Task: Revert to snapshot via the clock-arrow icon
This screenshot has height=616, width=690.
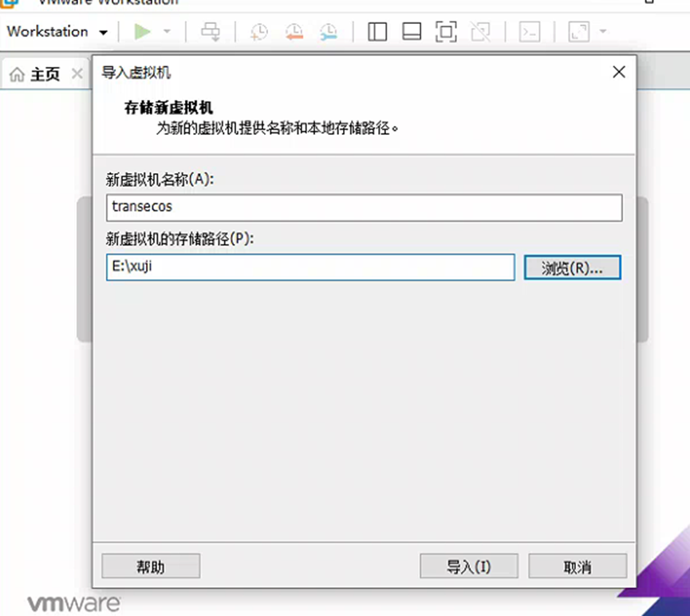Action: (294, 32)
